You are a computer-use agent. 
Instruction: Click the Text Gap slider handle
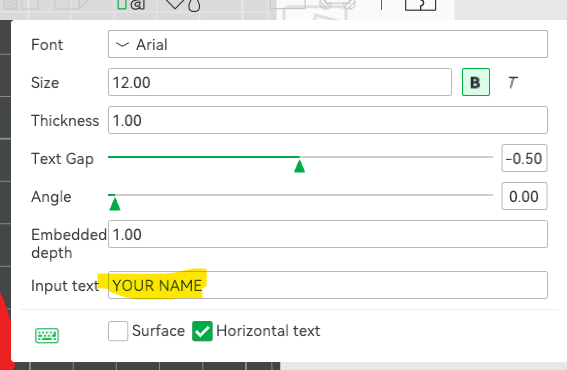pyautogui.click(x=299, y=166)
